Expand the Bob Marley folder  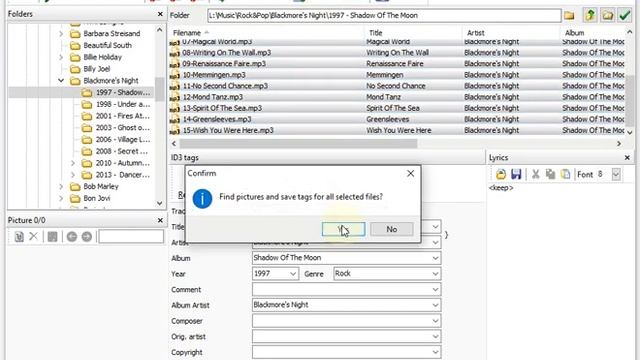coord(61,187)
